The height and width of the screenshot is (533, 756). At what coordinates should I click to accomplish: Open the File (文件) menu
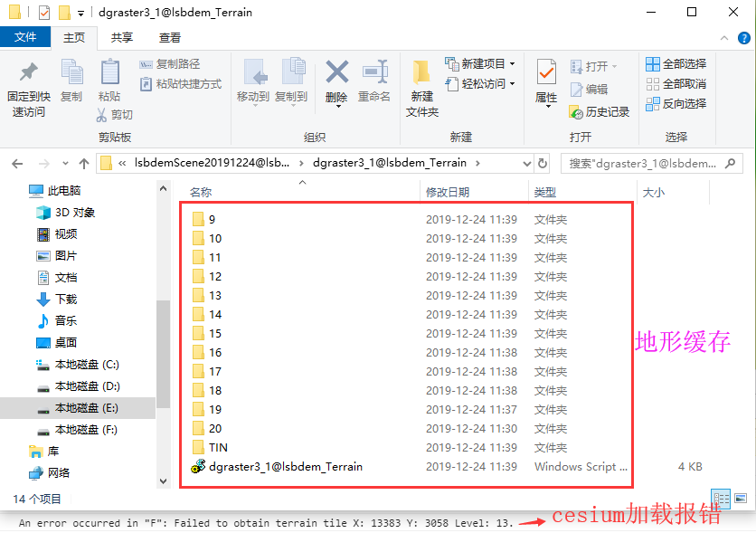coord(25,37)
